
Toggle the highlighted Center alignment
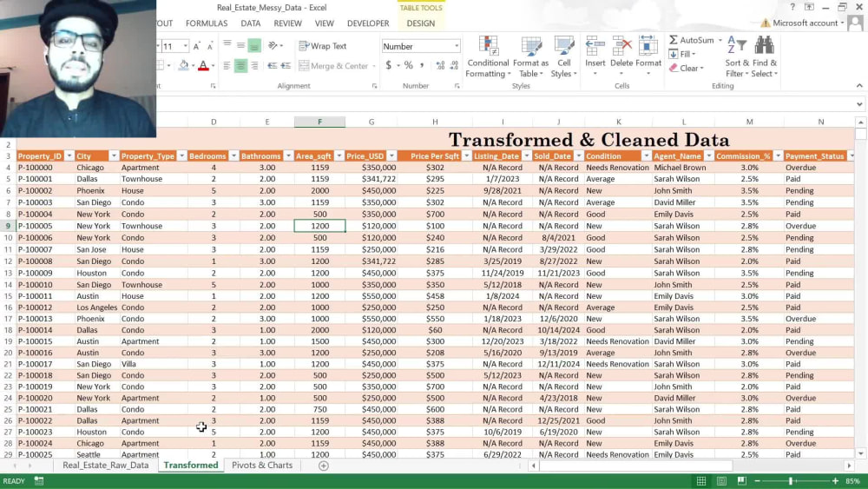coord(240,66)
